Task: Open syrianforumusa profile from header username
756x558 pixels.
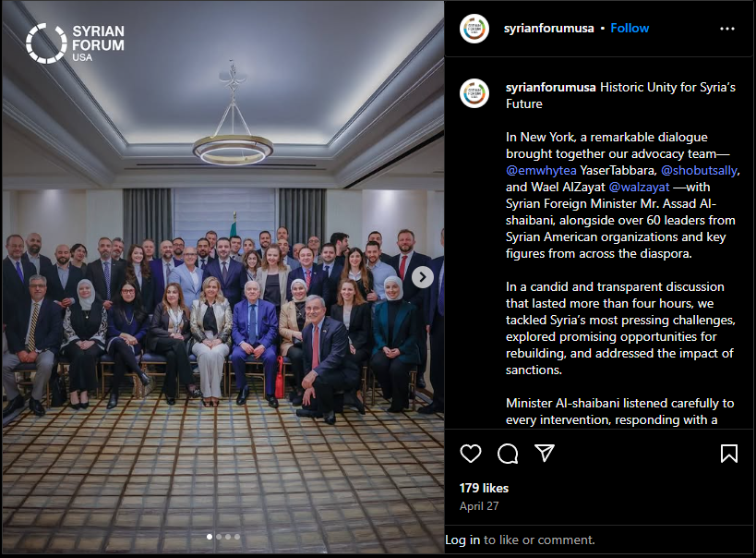Action: coord(548,28)
